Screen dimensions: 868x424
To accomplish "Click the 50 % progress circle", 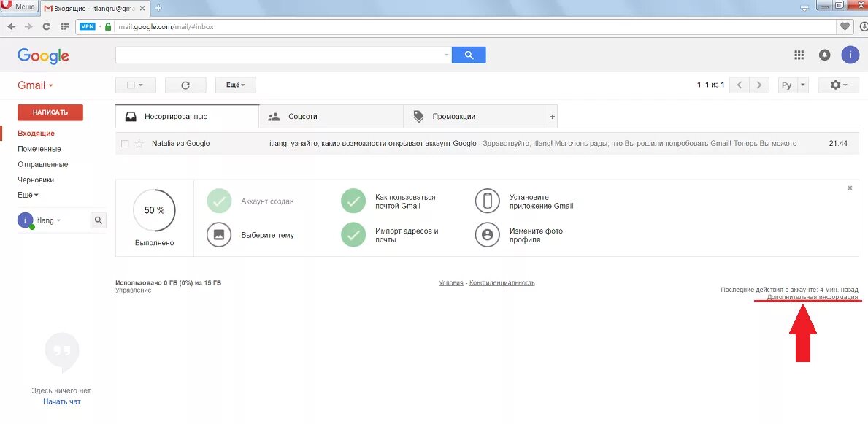I will (x=155, y=210).
